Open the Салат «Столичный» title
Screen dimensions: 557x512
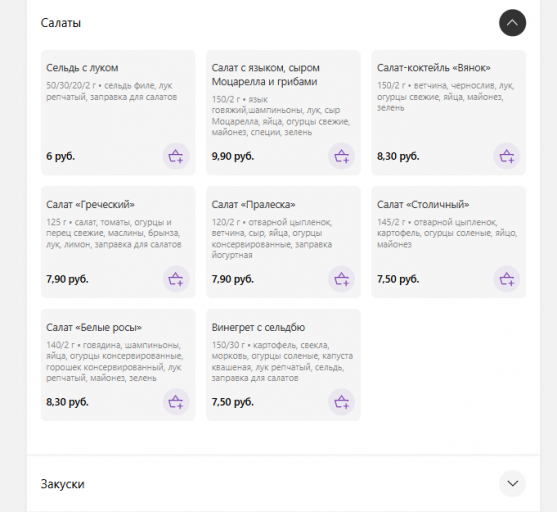423,205
